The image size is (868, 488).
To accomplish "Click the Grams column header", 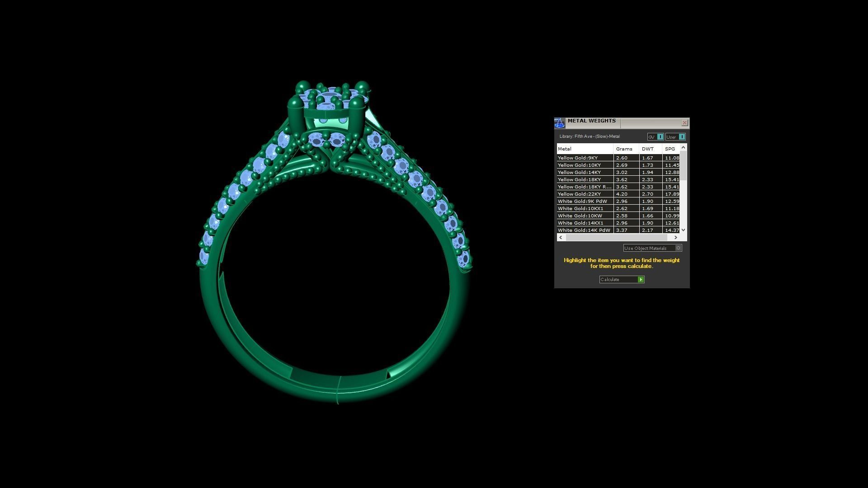I will click(x=626, y=149).
